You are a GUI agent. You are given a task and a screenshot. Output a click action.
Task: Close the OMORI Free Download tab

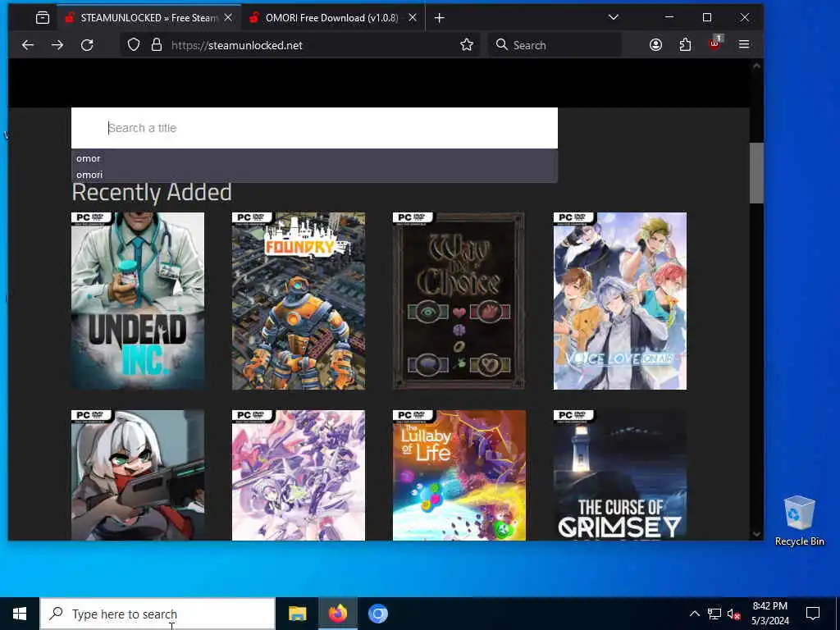point(413,18)
